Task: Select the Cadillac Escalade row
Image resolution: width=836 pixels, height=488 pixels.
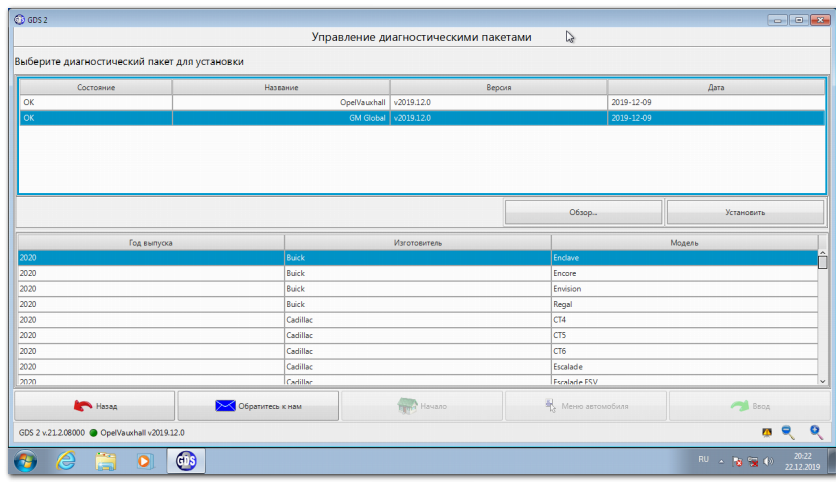Action: (x=418, y=367)
